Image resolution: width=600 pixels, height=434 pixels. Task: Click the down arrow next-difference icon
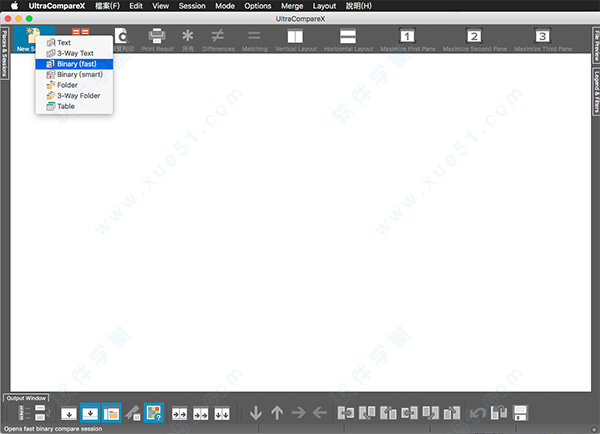click(256, 412)
